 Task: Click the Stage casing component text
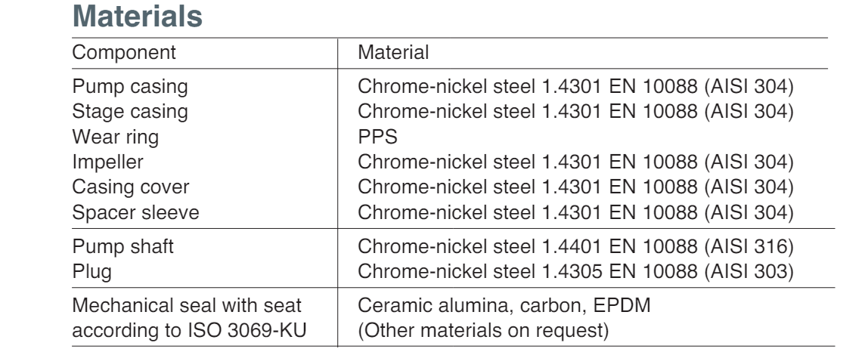click(130, 112)
